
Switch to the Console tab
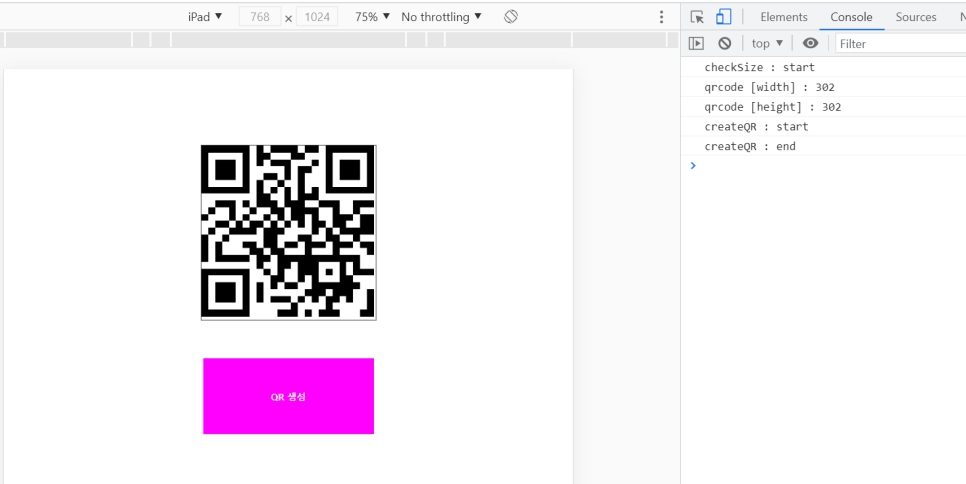pos(851,17)
